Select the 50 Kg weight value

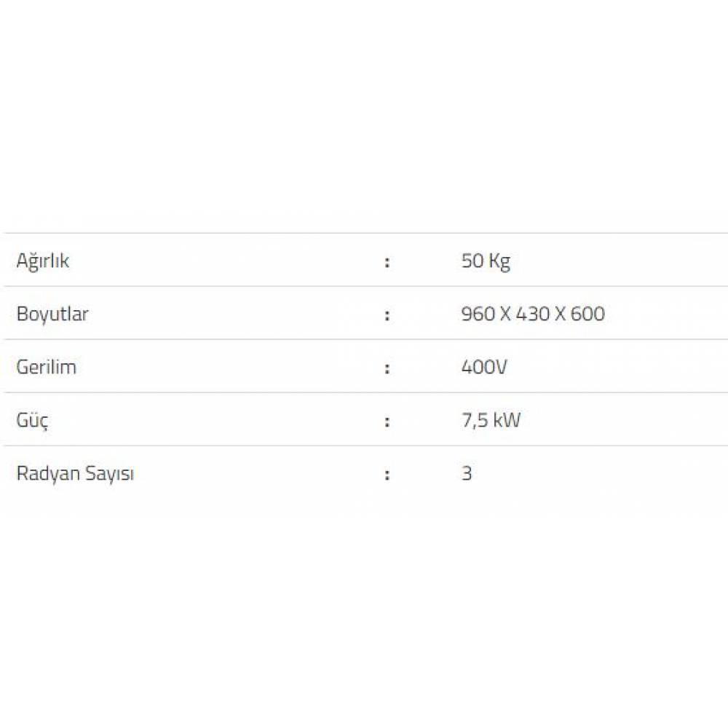[486, 261]
